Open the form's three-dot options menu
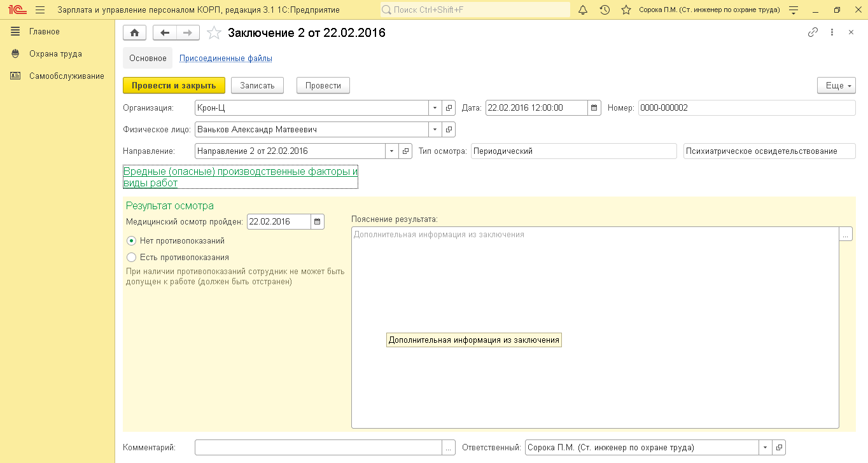Viewport: 868px width, 463px height. pos(832,32)
